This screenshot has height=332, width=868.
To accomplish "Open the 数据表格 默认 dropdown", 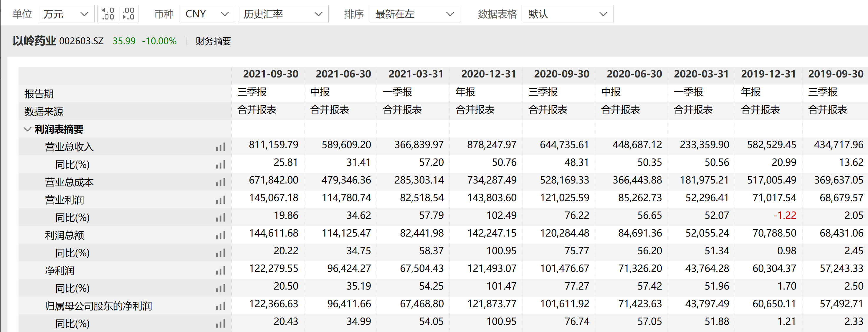I will click(x=568, y=14).
